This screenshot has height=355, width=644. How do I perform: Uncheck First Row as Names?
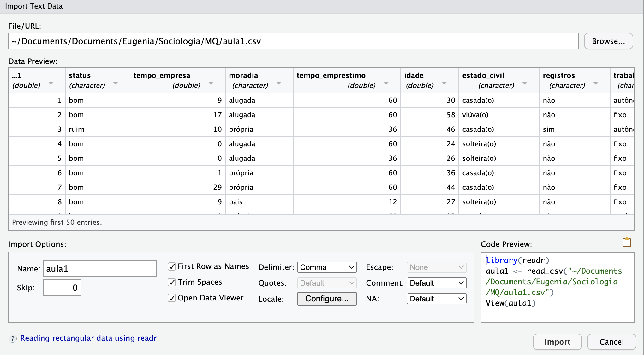pyautogui.click(x=172, y=267)
